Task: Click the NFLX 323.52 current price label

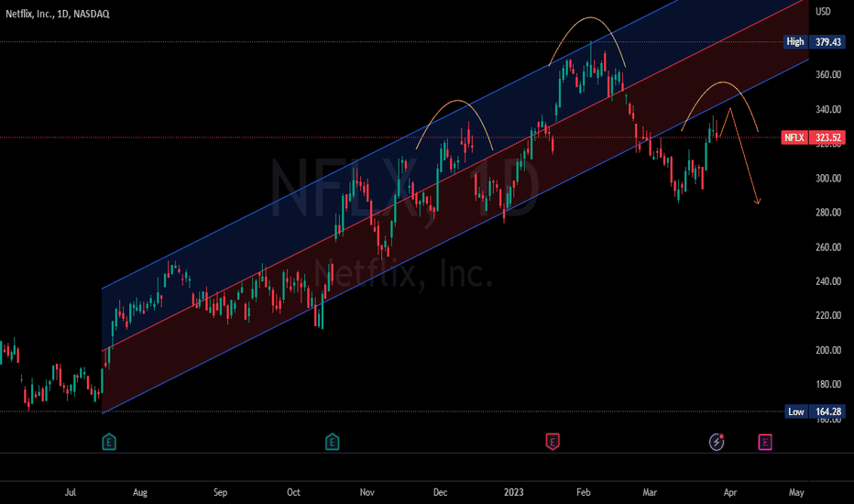Action: (x=813, y=137)
